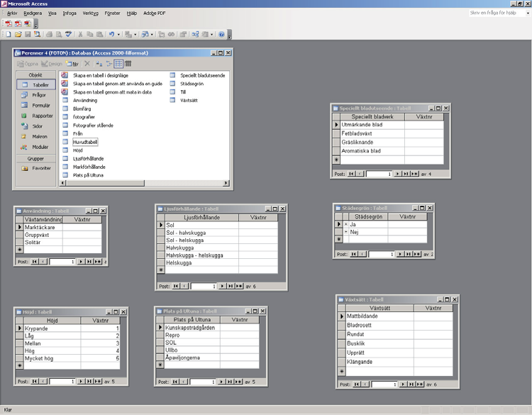Switch database window to List view

[x=118, y=63]
